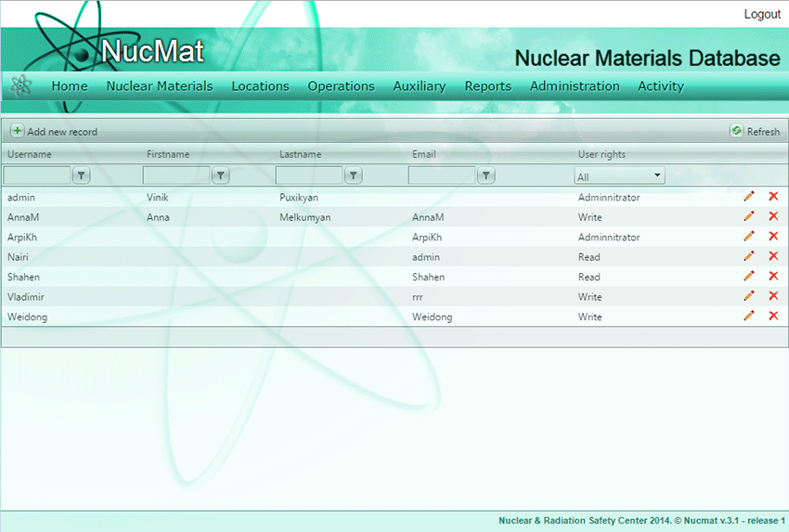Edit the Weidong user record
The height and width of the screenshot is (532, 789).
coord(749,317)
